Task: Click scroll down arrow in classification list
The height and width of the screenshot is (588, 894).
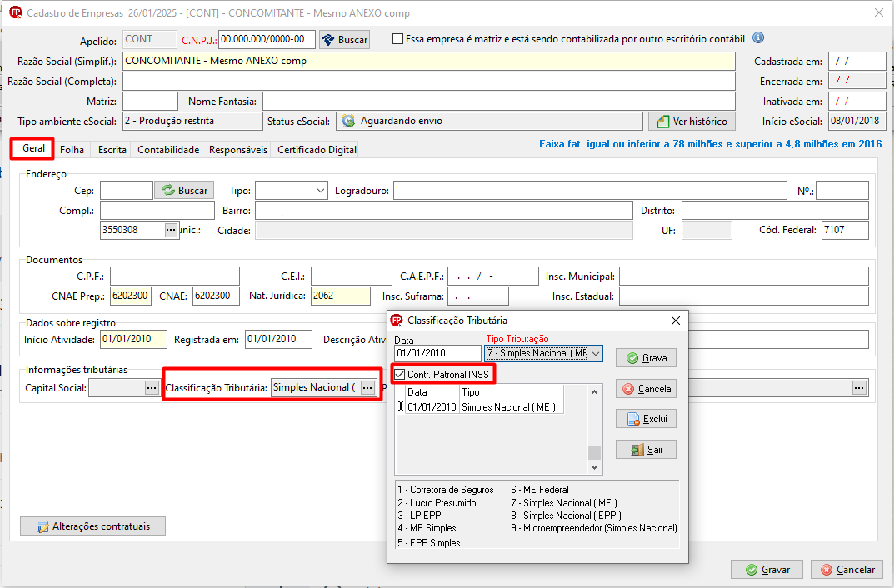Action: click(x=594, y=466)
